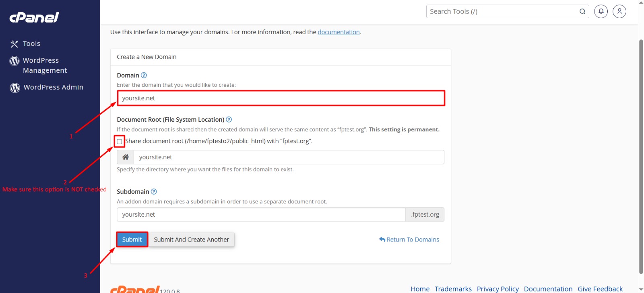Viewport: 644px width, 293px height.
Task: Open WordPress Management in sidebar
Action: (44, 65)
